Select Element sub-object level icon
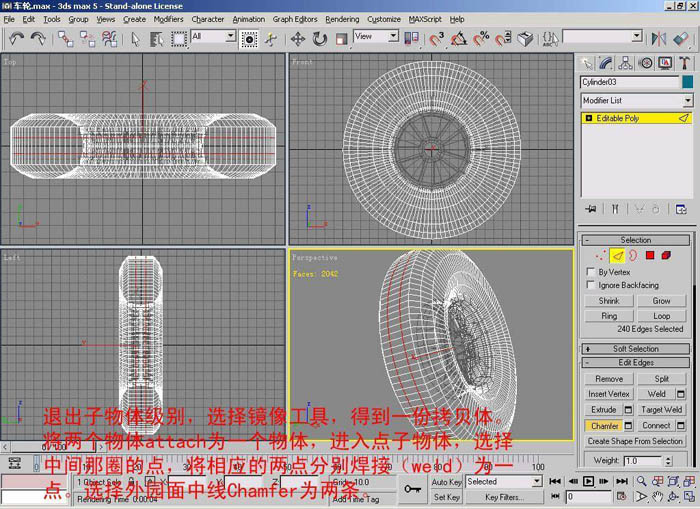The width and height of the screenshot is (700, 509). click(666, 255)
